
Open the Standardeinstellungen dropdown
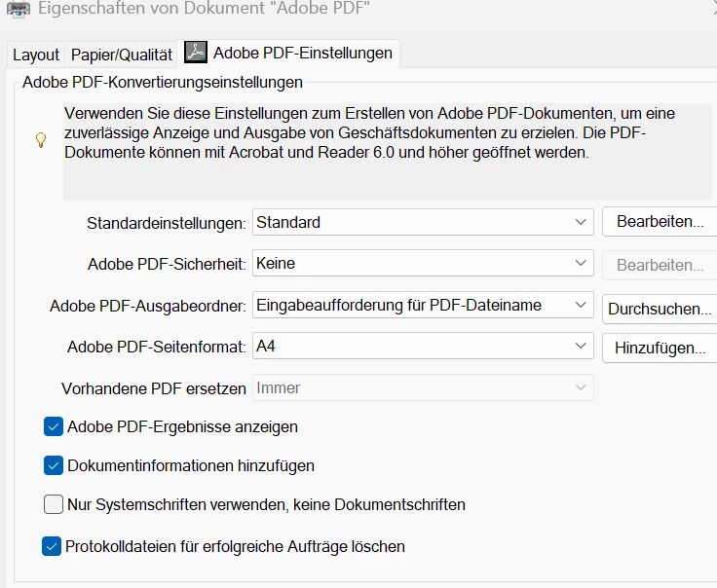coord(423,222)
